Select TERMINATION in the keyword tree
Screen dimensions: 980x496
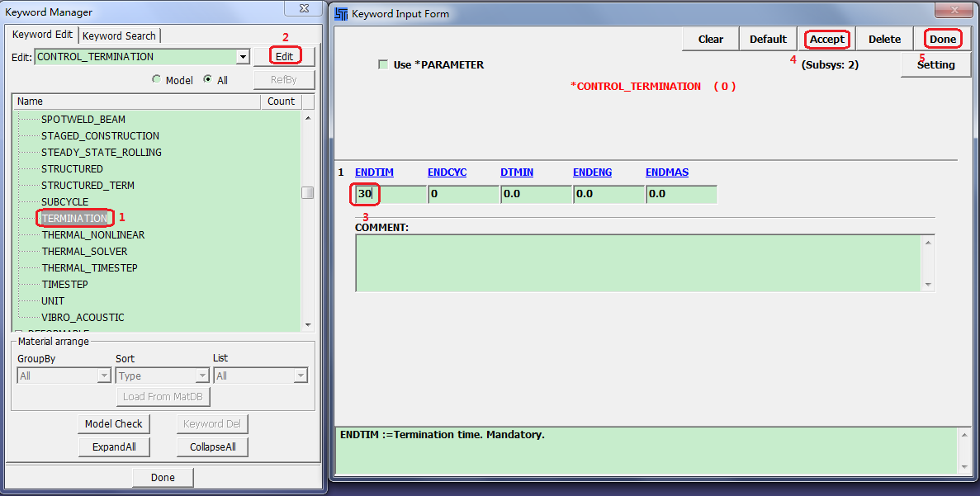74,218
